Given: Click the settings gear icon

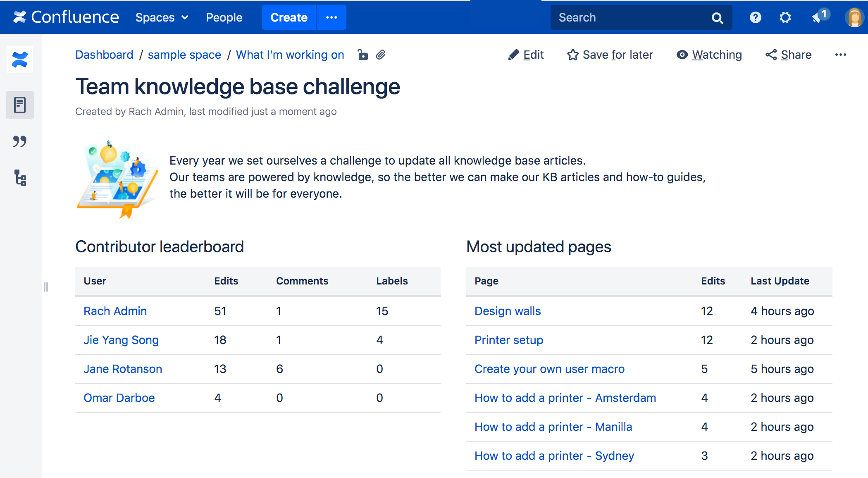Looking at the screenshot, I should pos(785,17).
